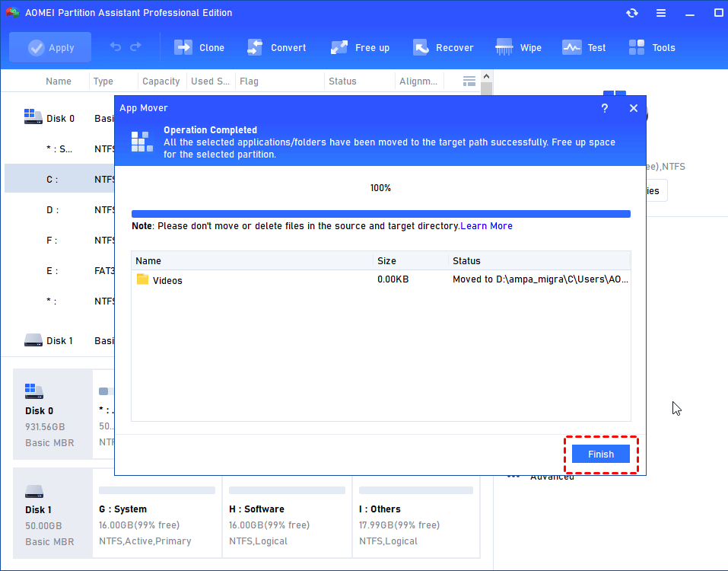Close the App Mover dialog

tap(633, 108)
